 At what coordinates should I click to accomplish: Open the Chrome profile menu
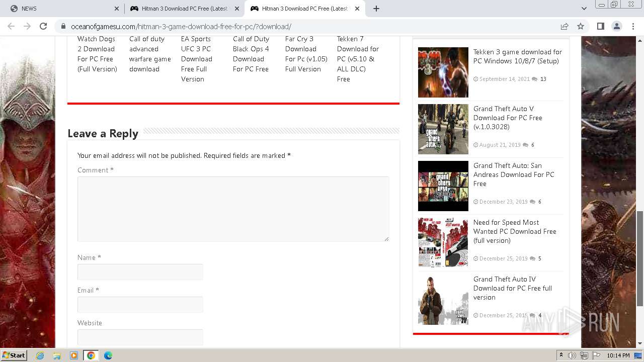(x=617, y=26)
